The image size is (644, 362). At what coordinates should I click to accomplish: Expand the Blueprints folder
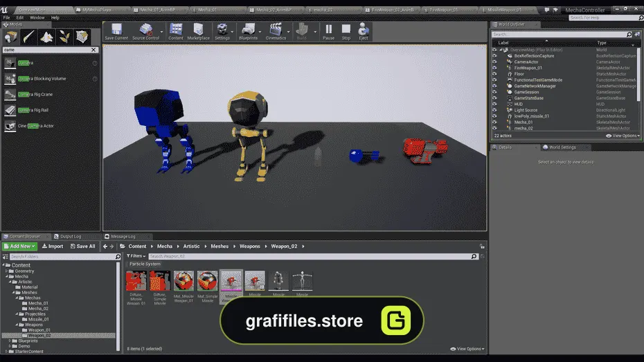pos(10,341)
